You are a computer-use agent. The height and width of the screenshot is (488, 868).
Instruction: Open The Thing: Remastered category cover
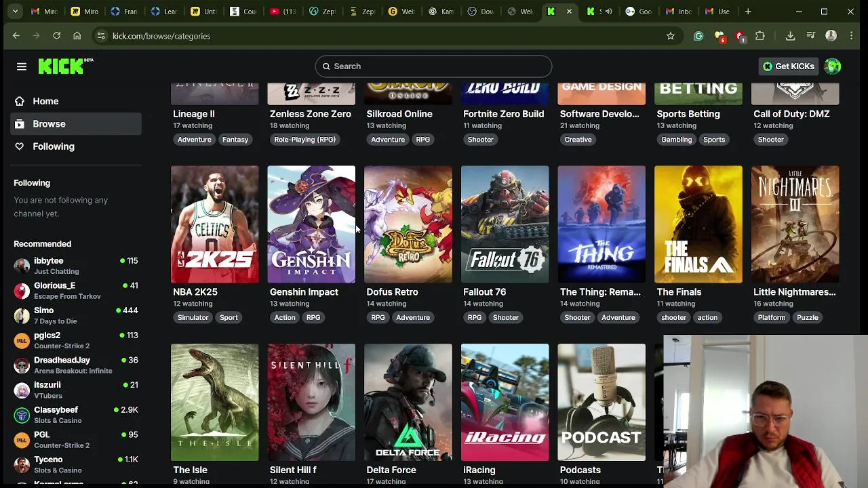[601, 224]
